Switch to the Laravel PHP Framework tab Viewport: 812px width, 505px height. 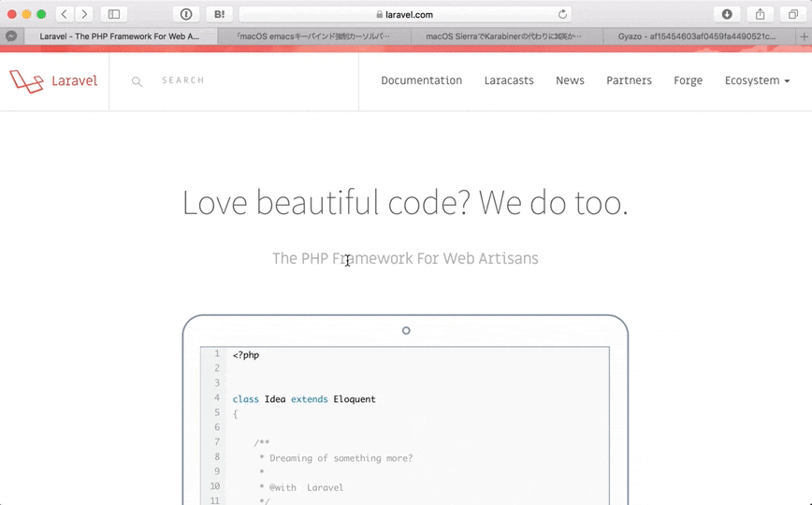(120, 36)
